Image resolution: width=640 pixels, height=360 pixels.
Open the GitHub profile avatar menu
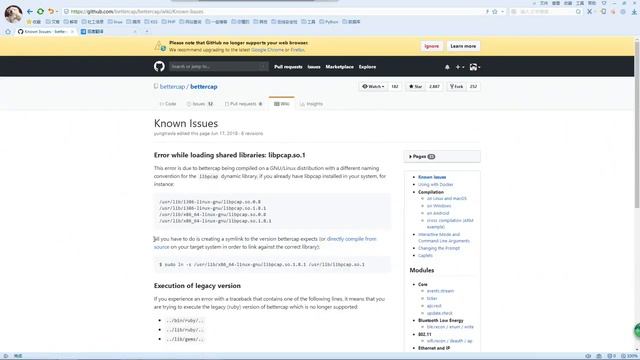(474, 67)
